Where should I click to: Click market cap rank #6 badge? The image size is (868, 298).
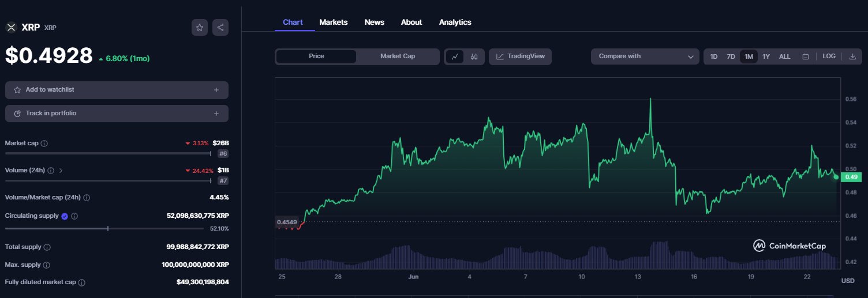tap(223, 154)
